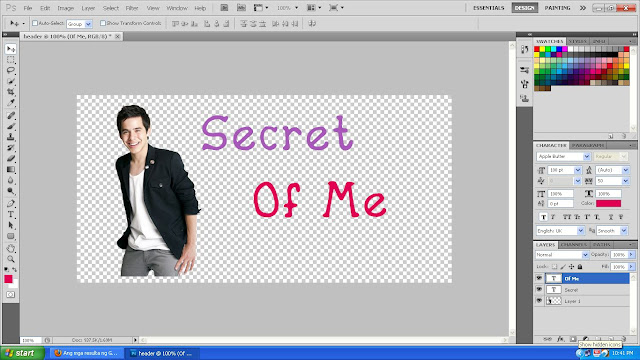The image size is (640, 360).
Task: Select the Rectangle shape tool
Action: pos(11,236)
